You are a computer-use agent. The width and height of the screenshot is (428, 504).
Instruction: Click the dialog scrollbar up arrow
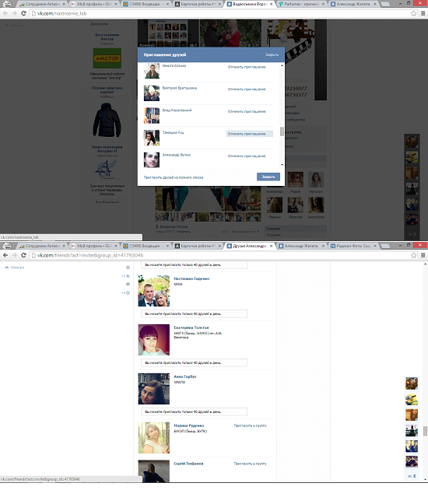282,65
